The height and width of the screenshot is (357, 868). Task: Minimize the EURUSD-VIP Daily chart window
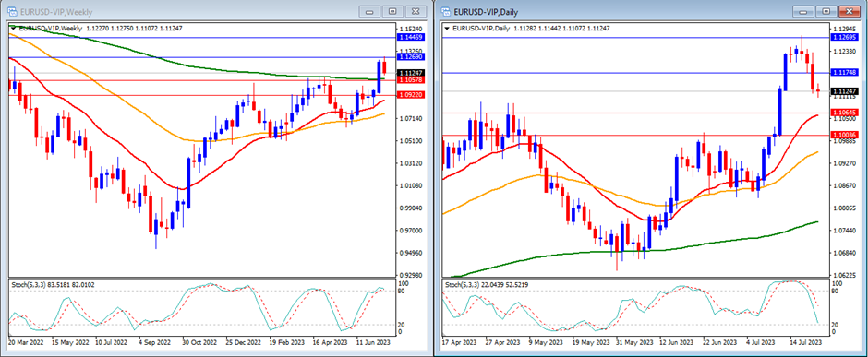click(x=803, y=11)
